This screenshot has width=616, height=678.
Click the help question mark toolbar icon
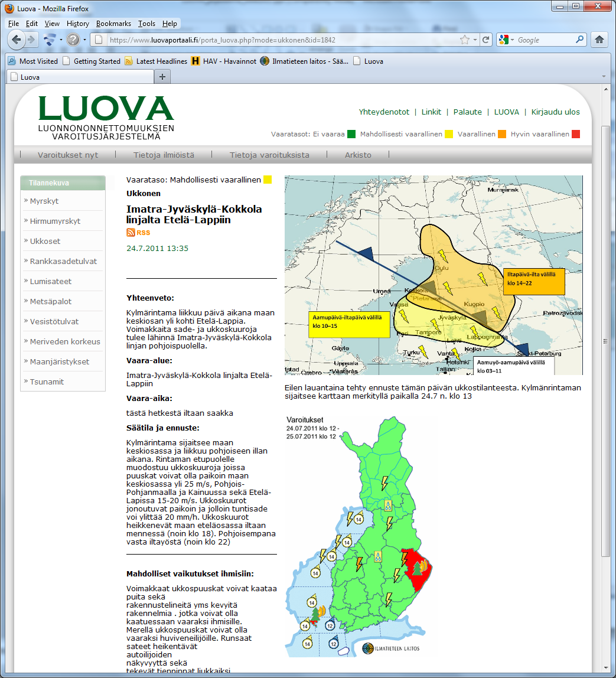73,40
